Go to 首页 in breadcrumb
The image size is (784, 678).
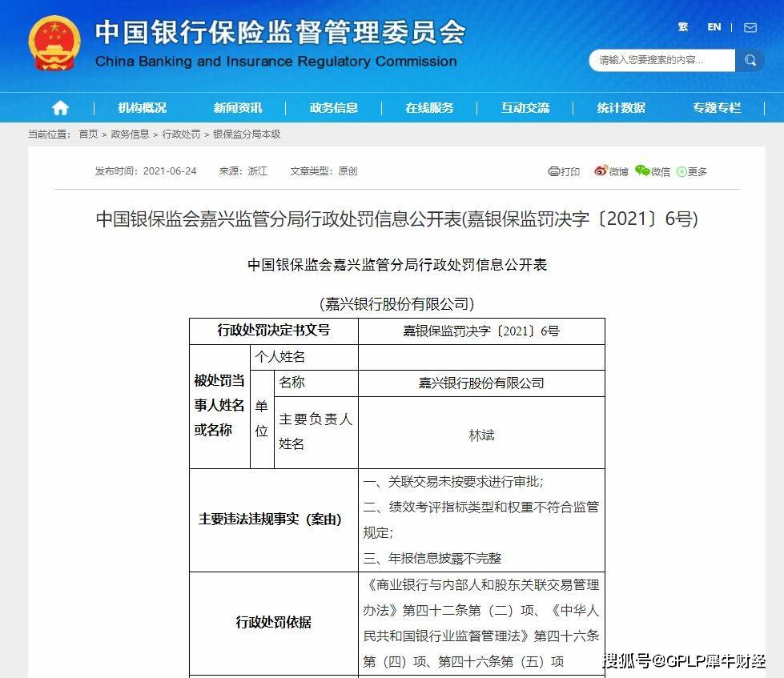point(89,134)
